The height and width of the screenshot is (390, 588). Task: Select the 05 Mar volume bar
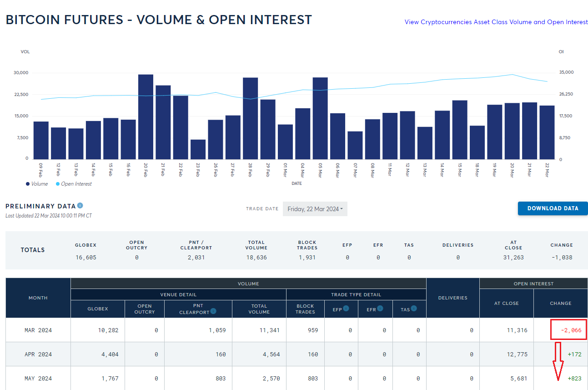coord(320,118)
